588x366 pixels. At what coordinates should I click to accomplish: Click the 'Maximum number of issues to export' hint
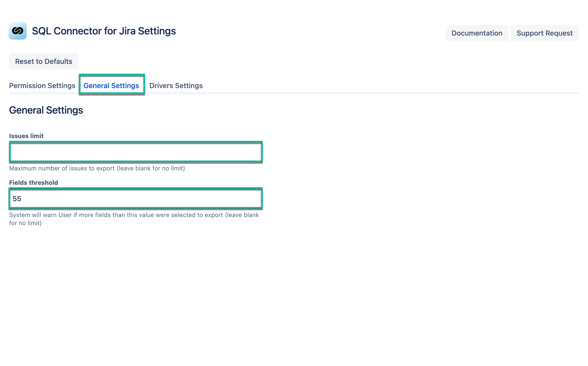tap(97, 168)
